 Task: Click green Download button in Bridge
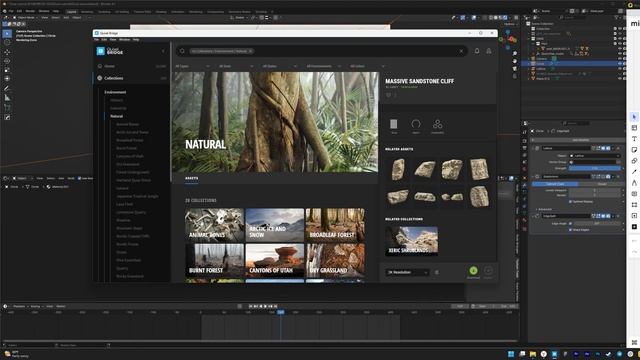(x=473, y=271)
